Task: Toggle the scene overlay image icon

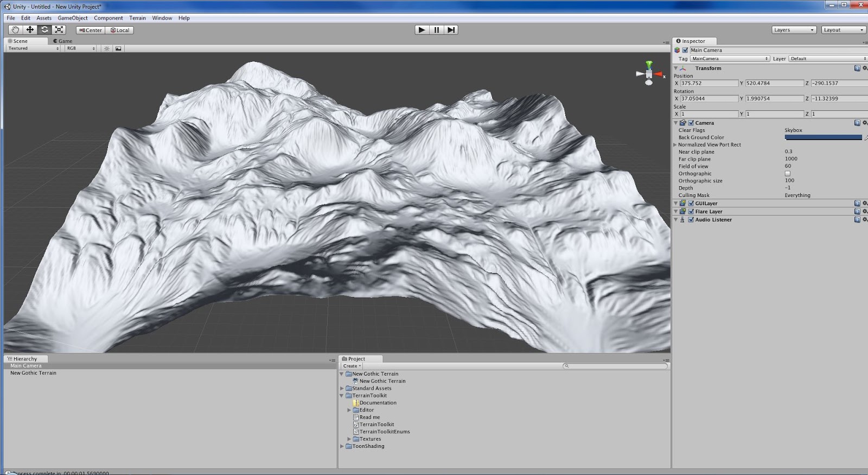Action: click(x=118, y=48)
